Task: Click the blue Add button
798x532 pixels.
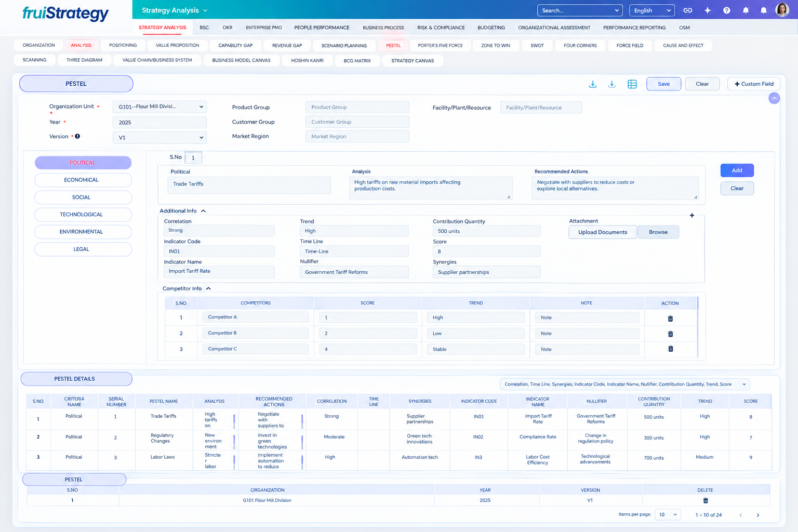Action: click(737, 170)
